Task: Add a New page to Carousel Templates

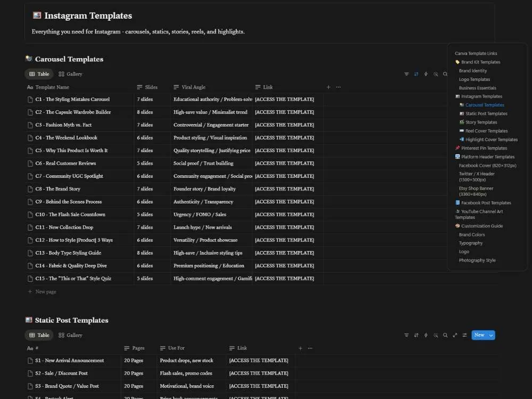Action: coord(42,292)
